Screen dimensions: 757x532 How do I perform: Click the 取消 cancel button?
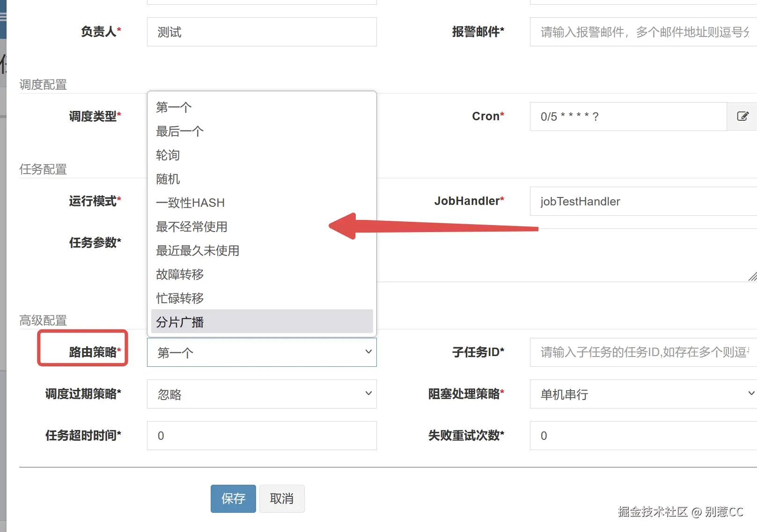(282, 499)
